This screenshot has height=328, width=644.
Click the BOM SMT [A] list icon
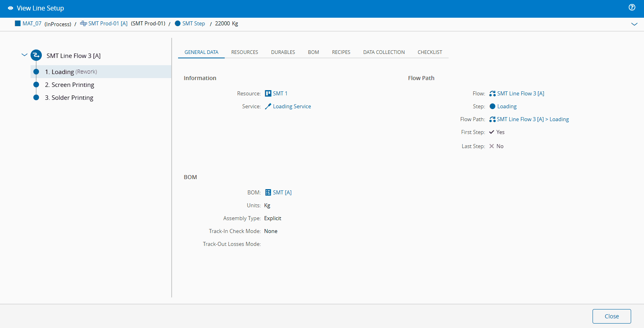[x=268, y=192]
